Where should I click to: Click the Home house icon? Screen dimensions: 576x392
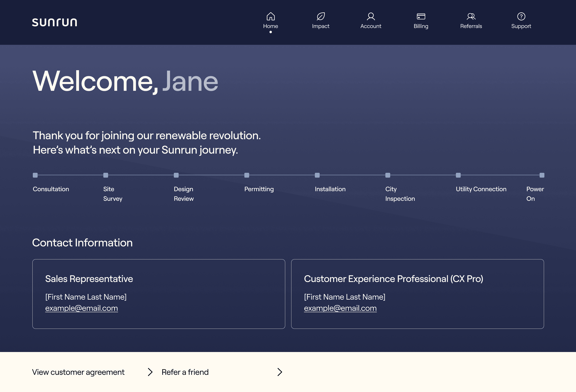[x=270, y=16]
